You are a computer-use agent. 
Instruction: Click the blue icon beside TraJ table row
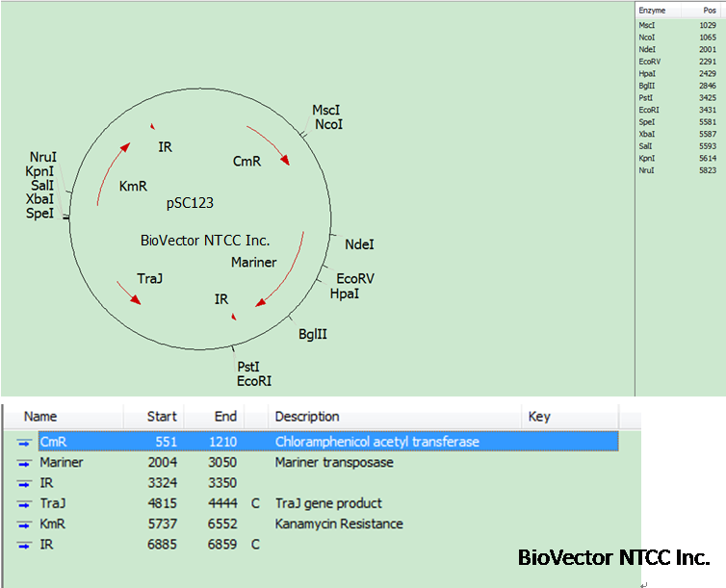(25, 504)
